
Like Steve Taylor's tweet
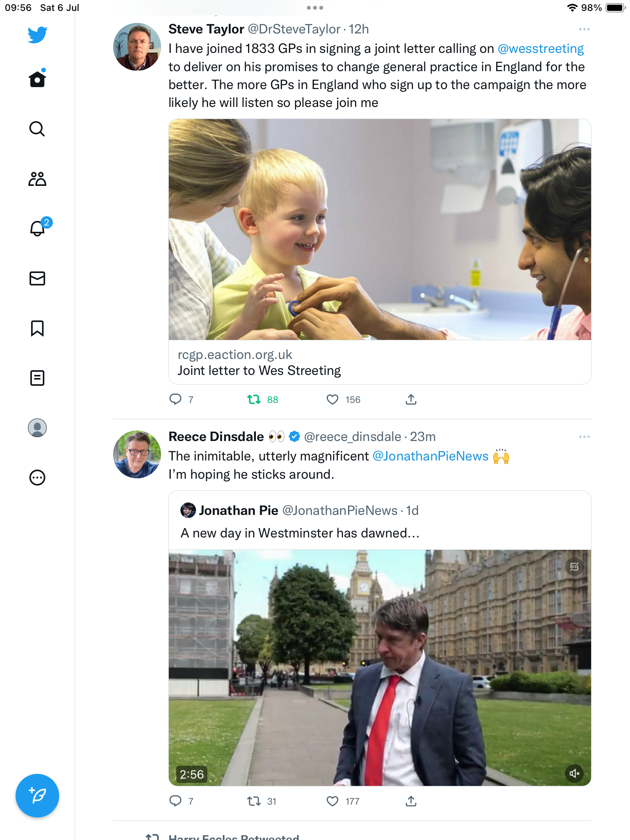pos(332,400)
